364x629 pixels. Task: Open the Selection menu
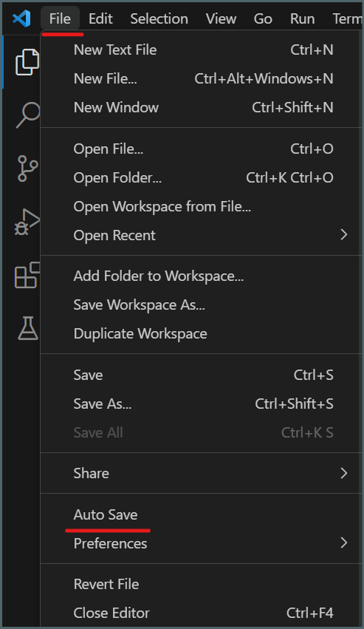pos(159,18)
